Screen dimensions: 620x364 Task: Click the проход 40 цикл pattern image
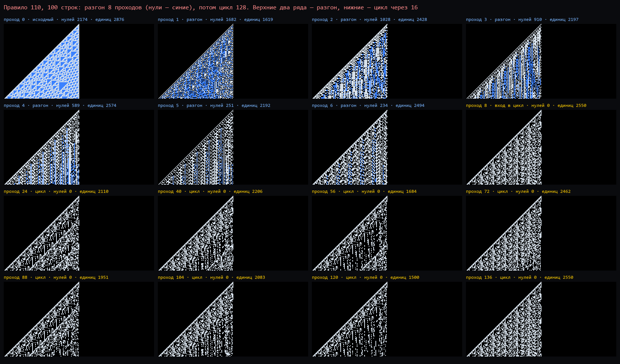233,233
